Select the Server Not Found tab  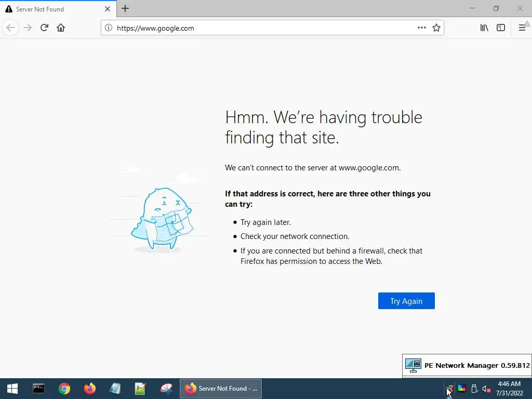58,9
